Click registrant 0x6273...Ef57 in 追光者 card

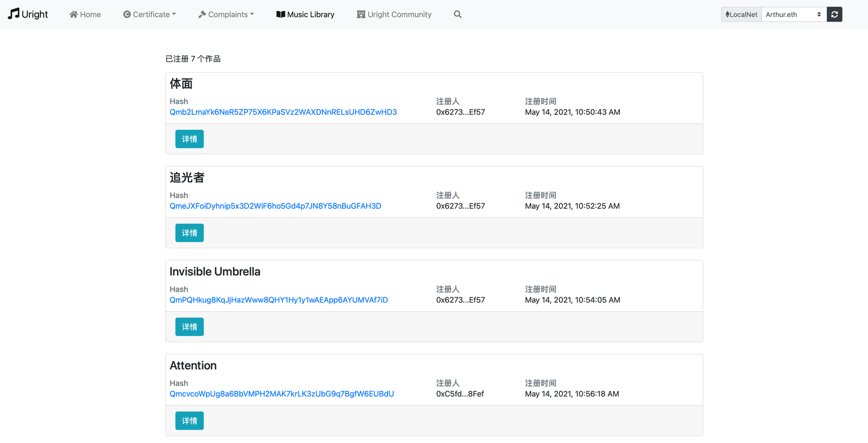(x=460, y=206)
